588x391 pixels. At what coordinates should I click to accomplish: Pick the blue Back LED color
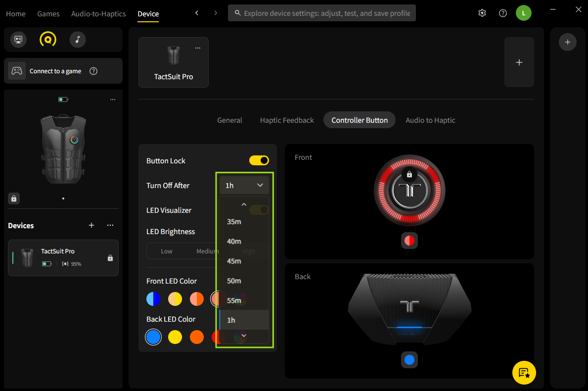(153, 337)
